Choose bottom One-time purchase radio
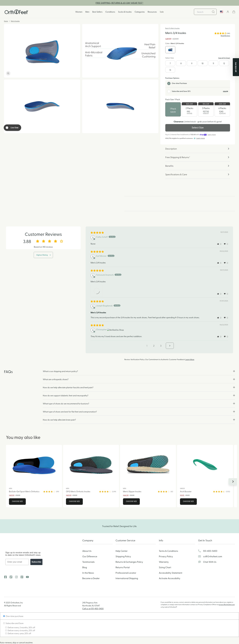The image size is (239, 644). point(4,616)
